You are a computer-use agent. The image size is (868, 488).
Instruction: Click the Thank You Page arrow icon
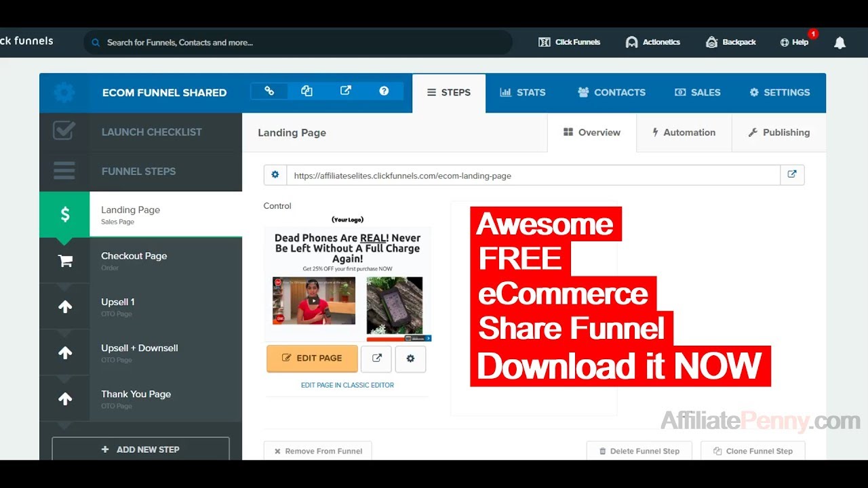coord(64,399)
